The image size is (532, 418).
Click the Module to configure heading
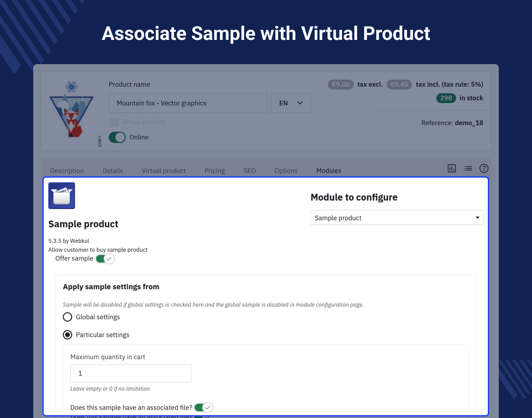click(x=354, y=198)
